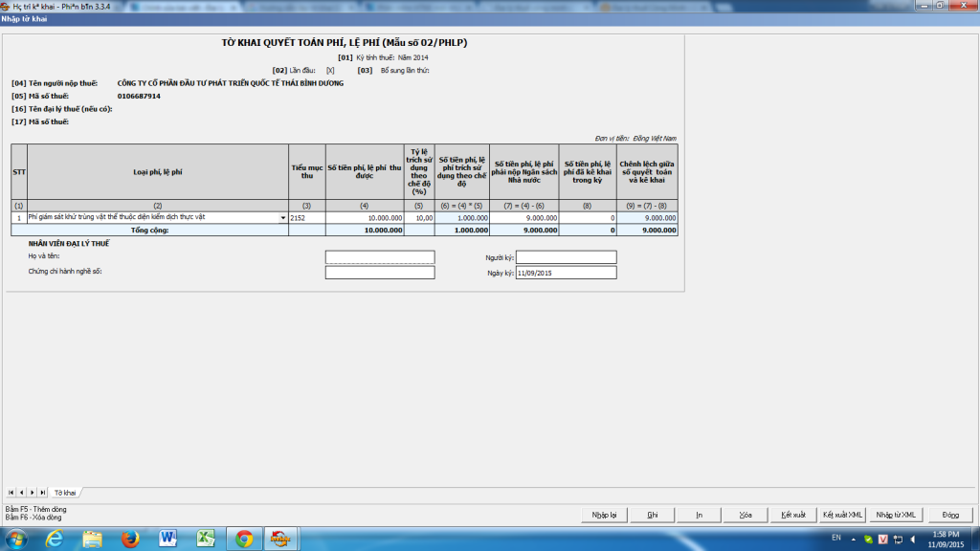
Task: Open the EN input language selector
Action: (x=835, y=539)
